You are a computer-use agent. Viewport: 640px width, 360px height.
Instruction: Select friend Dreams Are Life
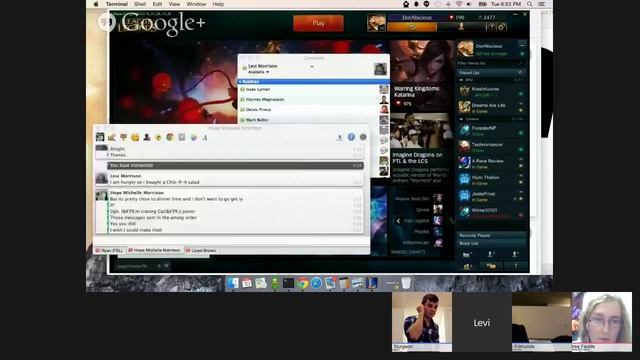tap(491, 107)
